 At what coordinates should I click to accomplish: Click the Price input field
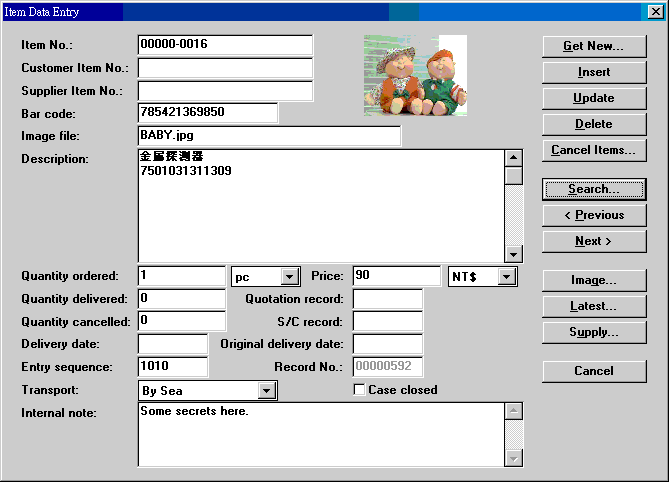pos(396,276)
